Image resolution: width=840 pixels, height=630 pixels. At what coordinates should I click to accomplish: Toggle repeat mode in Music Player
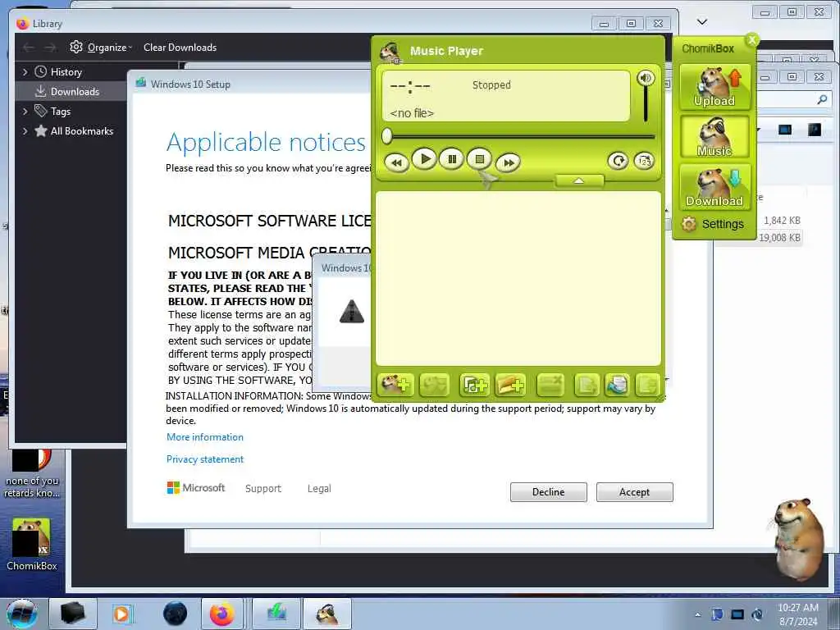tap(618, 161)
